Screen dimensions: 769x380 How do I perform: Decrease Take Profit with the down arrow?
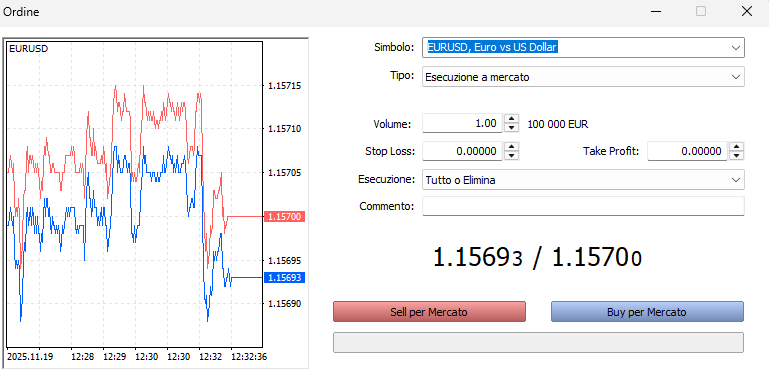click(737, 155)
